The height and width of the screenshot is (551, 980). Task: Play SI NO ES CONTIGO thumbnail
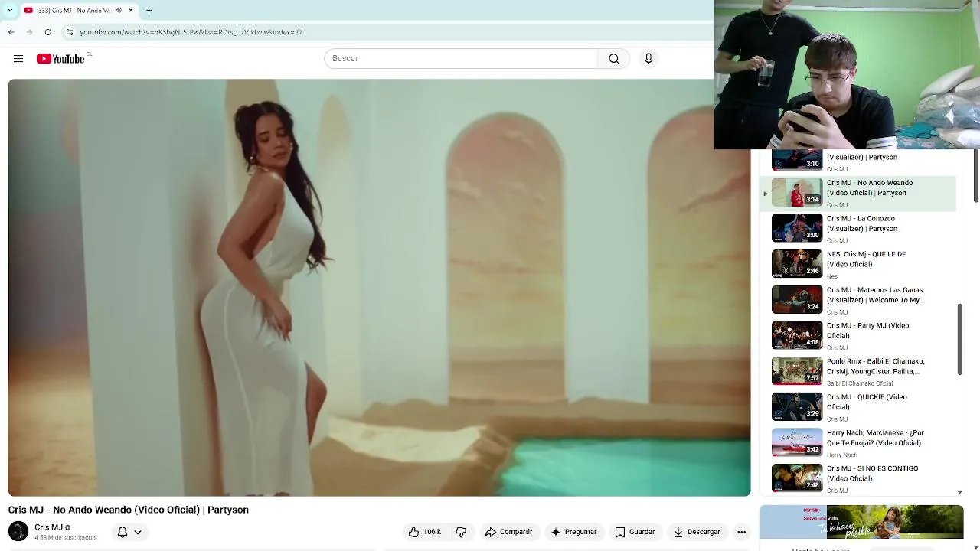[x=797, y=478]
